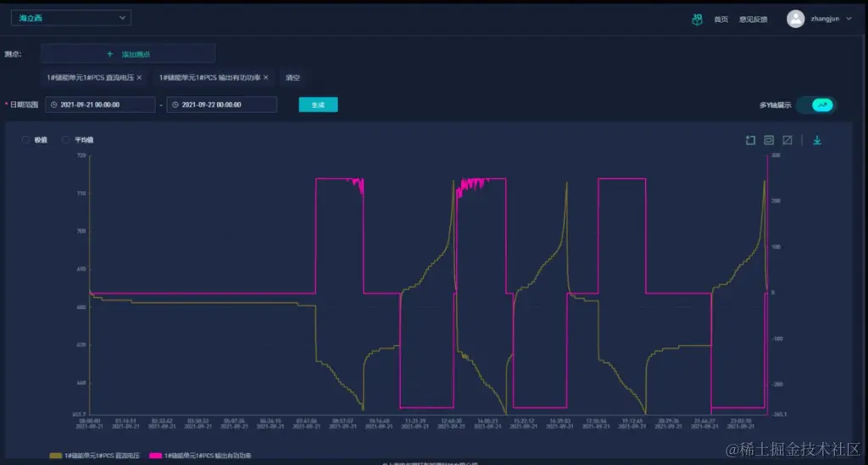The image size is (868, 465).
Task: Click 720 on left Y axis
Action: point(81,156)
